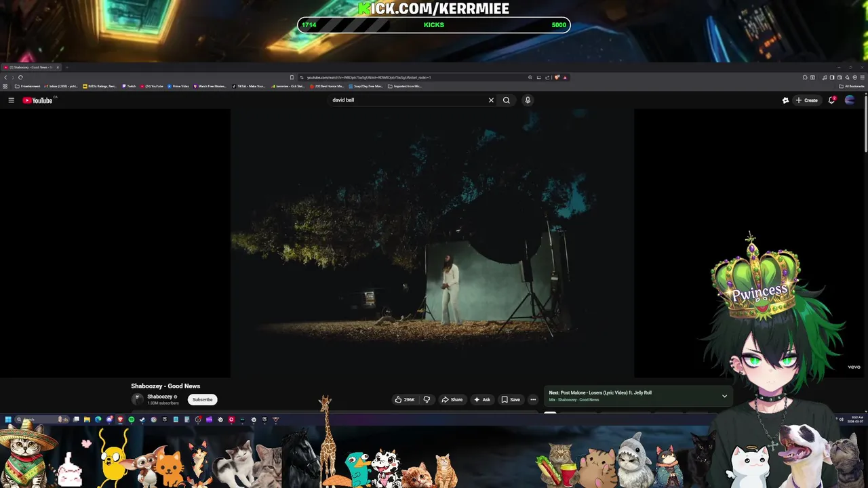The height and width of the screenshot is (488, 868).
Task: Click the YouTube logo to go home
Action: coord(37,100)
